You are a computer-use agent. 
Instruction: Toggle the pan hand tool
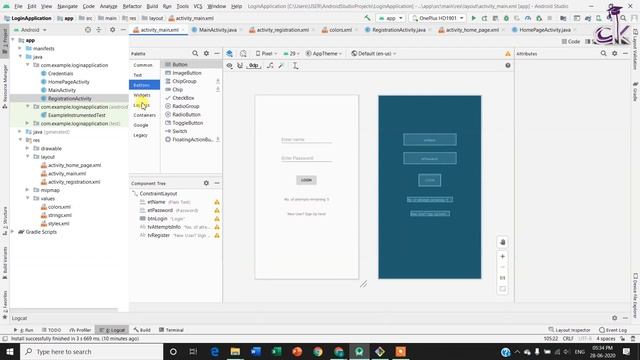coord(502,242)
